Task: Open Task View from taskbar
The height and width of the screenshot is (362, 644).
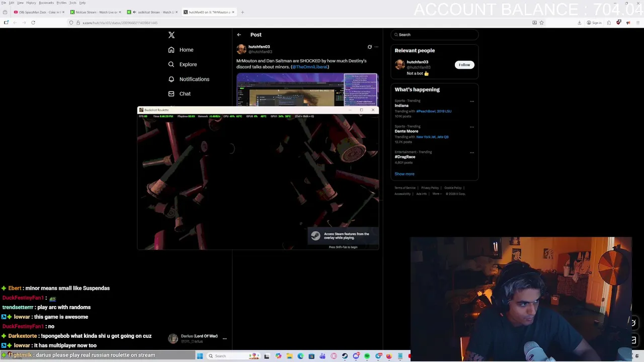Action: pyautogui.click(x=267, y=356)
